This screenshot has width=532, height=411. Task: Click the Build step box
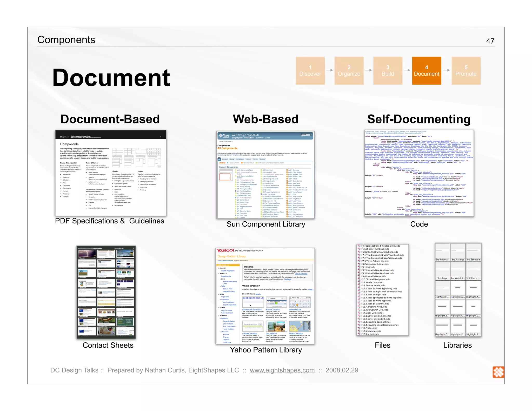coord(388,71)
